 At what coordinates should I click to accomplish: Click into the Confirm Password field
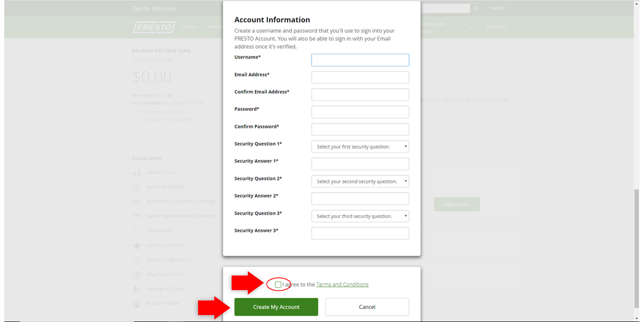tap(360, 129)
